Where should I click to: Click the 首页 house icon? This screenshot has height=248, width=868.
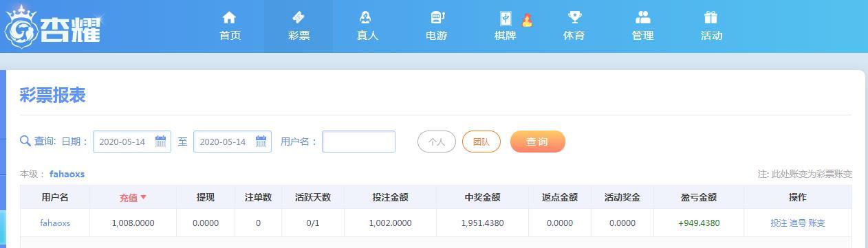tap(230, 17)
